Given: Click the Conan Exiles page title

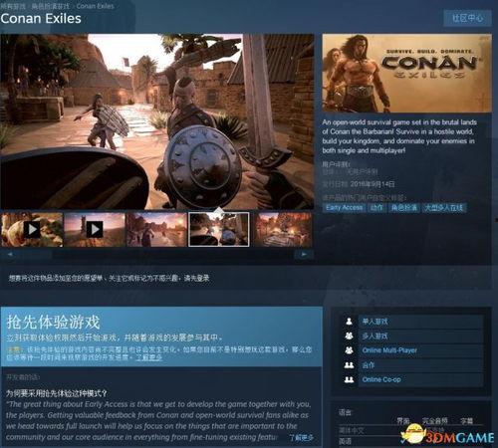Looking at the screenshot, I should point(41,19).
